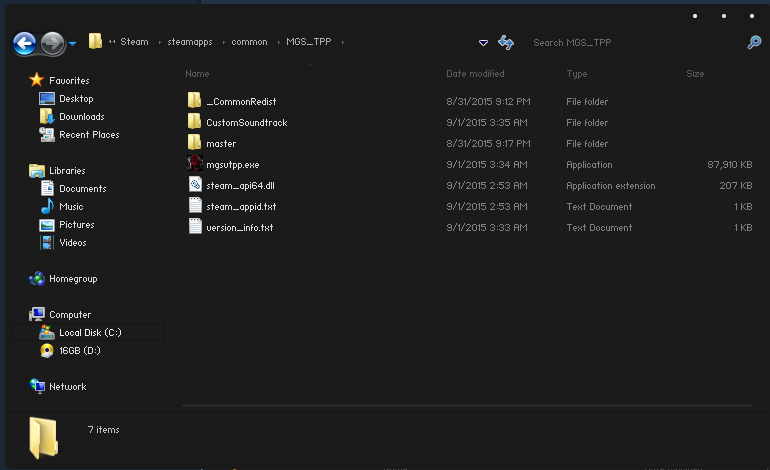Sort by the Name column header
Viewport: 770px width, 470px height.
pyautogui.click(x=197, y=74)
